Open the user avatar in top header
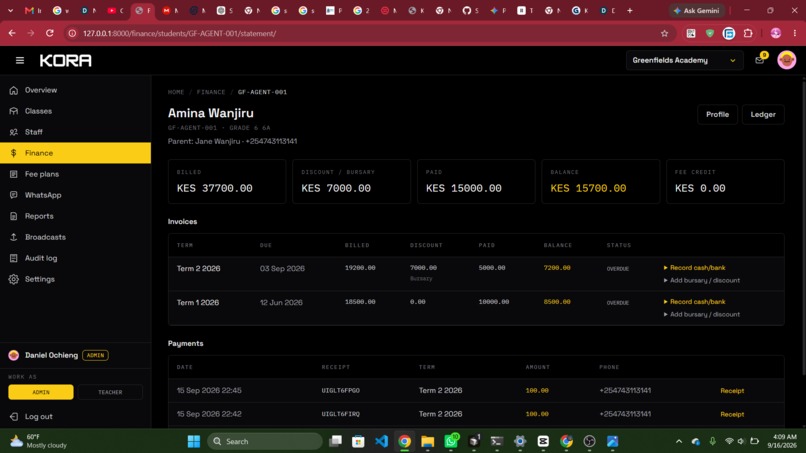 pos(786,60)
